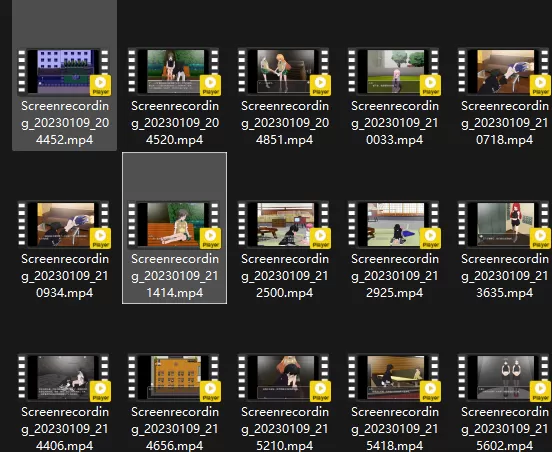Click the Screenrecording_20230109_204520.mp4 video icon

tap(175, 72)
